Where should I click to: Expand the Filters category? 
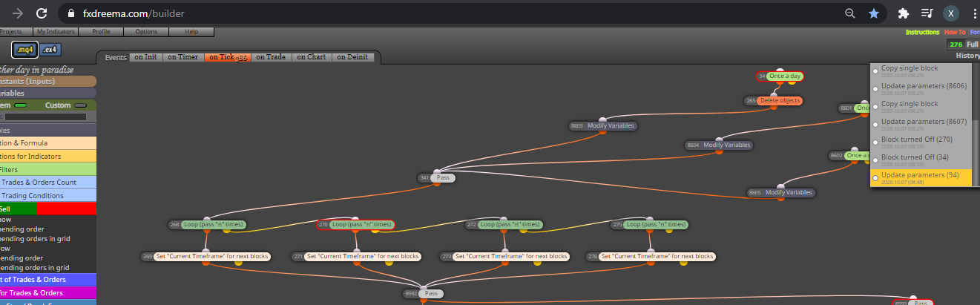(48, 169)
